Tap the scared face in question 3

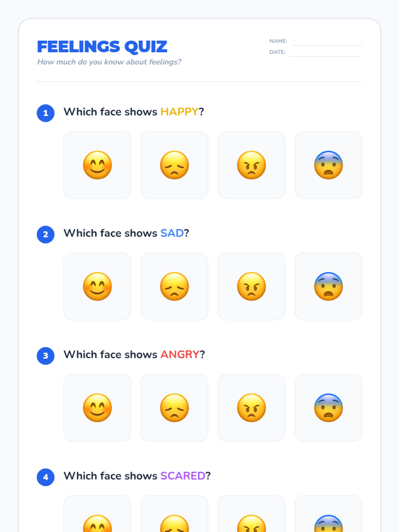point(329,408)
